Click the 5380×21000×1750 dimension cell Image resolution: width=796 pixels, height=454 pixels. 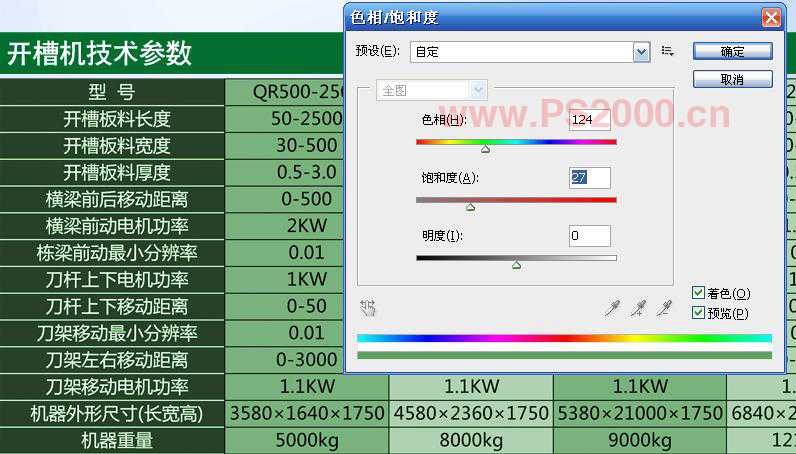tap(640, 413)
